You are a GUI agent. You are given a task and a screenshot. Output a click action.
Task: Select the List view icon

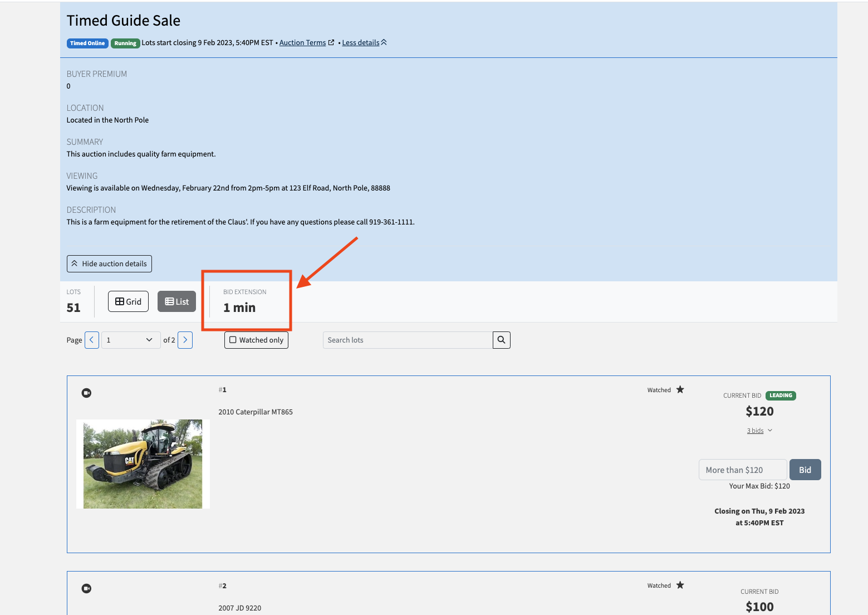pos(176,301)
